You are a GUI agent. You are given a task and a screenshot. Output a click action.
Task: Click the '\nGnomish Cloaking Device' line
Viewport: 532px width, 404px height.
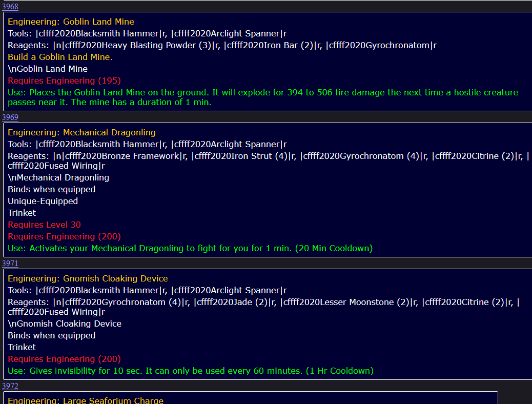pos(65,324)
